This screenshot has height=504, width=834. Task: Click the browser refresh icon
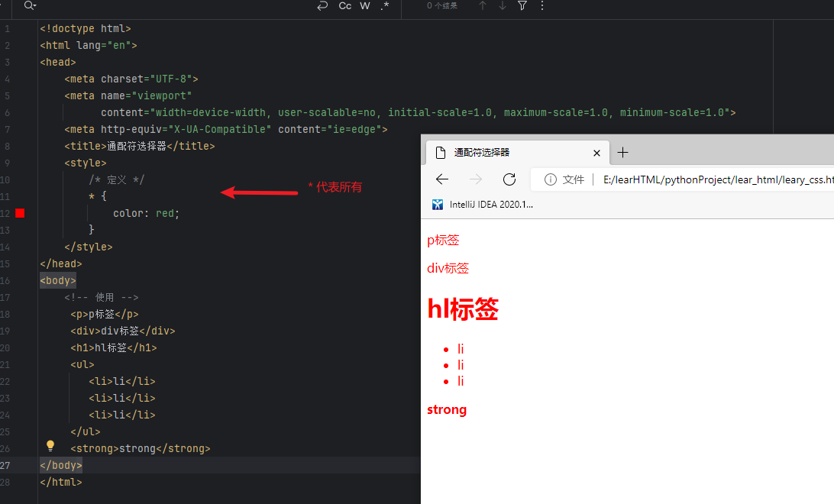(x=509, y=179)
